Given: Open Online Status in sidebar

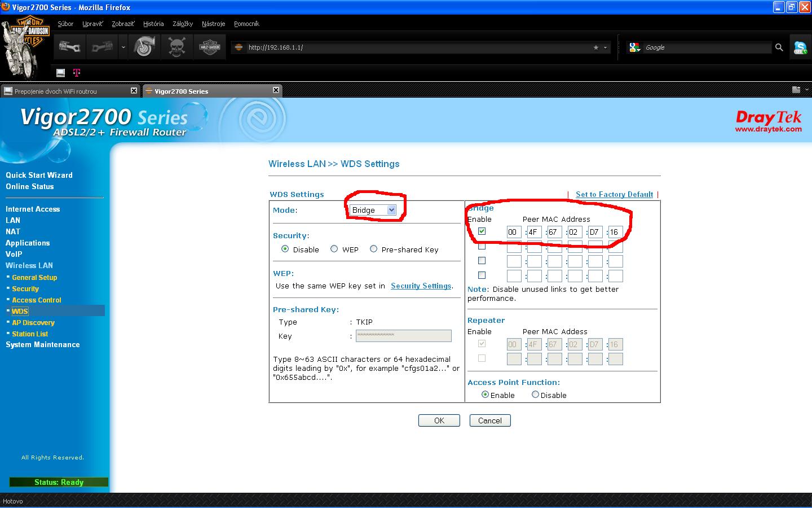Looking at the screenshot, I should pos(30,186).
